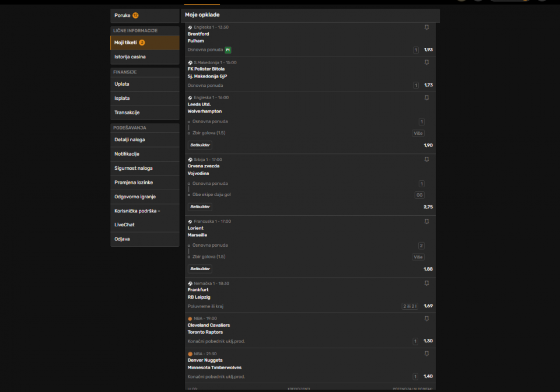560x392 pixels.
Task: Click the Više selection on Leeds bet
Action: click(418, 133)
